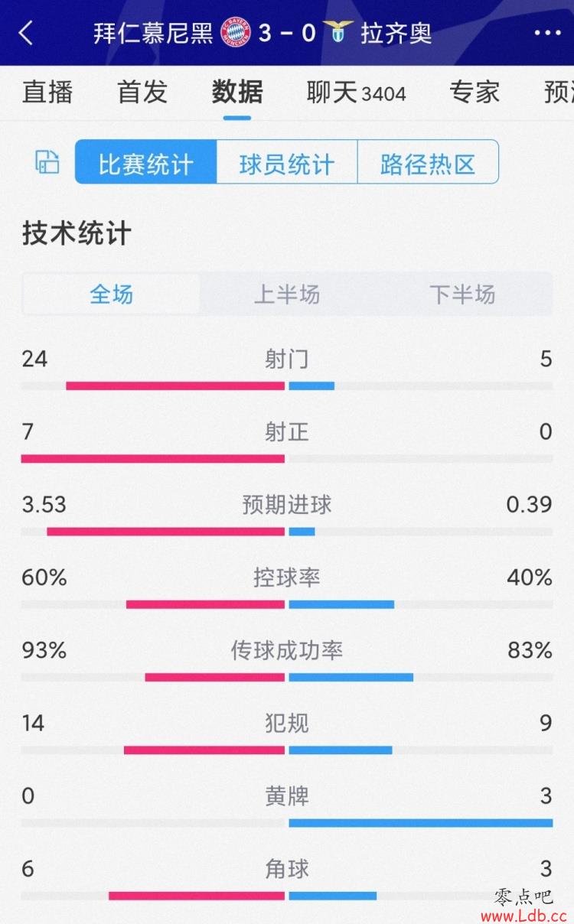Image resolution: width=574 pixels, height=924 pixels.
Task: Show 全场 full-match stats
Action: click(112, 294)
